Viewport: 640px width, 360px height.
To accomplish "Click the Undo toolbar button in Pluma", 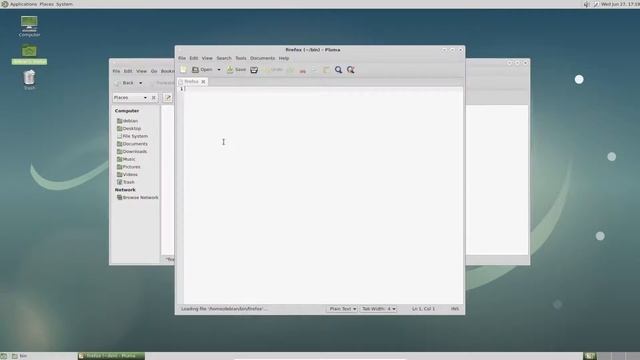I will point(273,70).
